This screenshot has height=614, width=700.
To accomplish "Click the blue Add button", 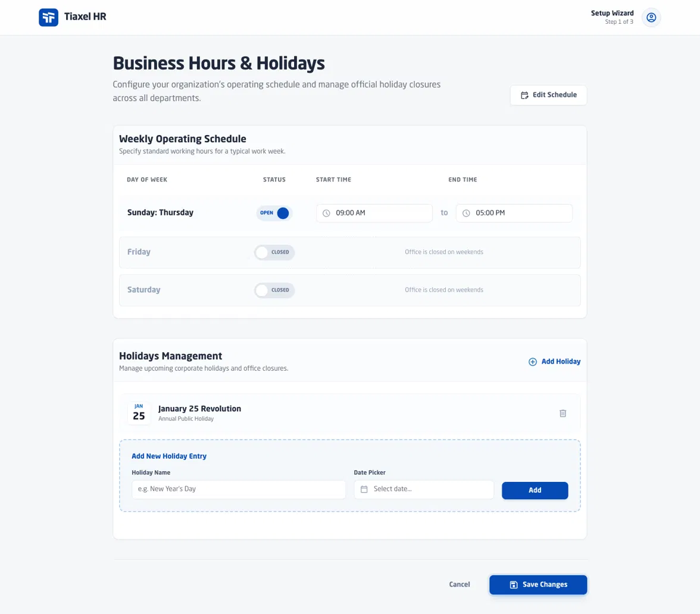I will (535, 490).
